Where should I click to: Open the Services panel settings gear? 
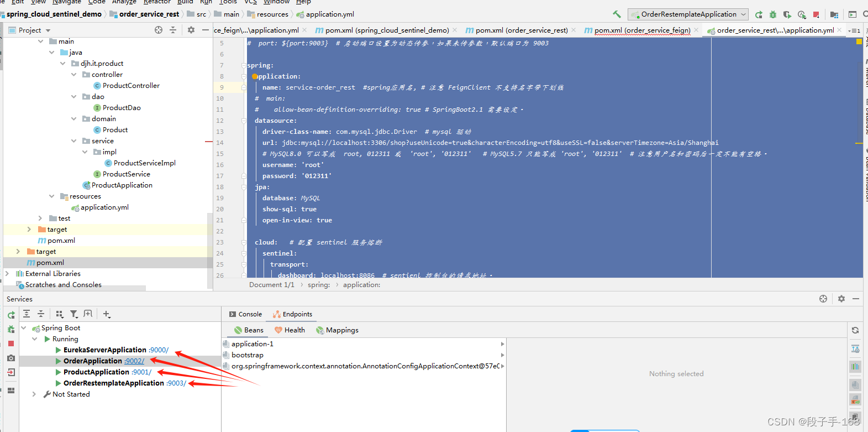coord(841,299)
